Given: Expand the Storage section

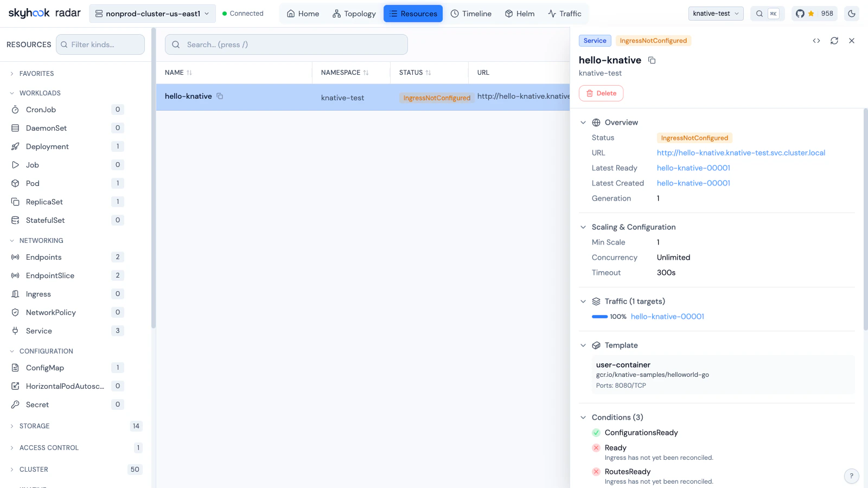Looking at the screenshot, I should click(x=75, y=426).
